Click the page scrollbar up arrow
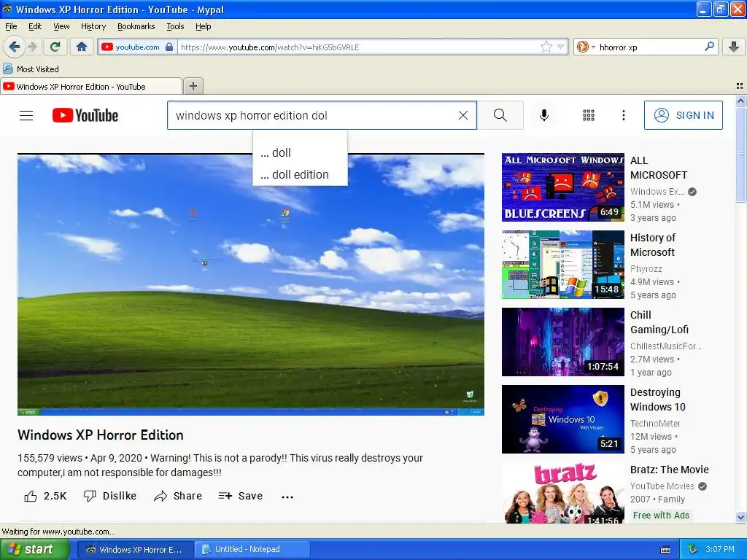747x560 pixels. pos(740,101)
